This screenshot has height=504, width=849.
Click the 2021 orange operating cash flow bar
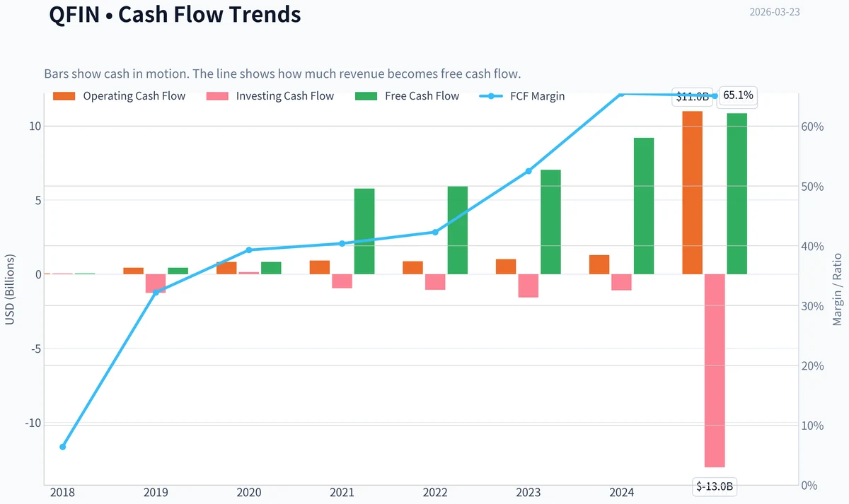[320, 267]
